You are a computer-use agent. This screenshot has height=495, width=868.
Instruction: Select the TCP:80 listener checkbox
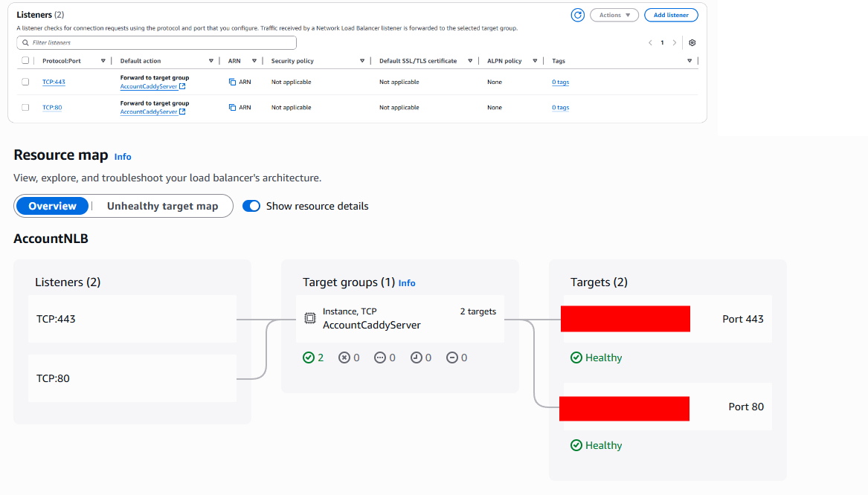click(x=25, y=108)
